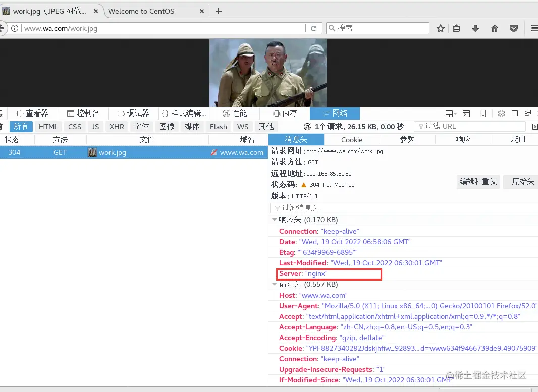Toggle the XHR request filter
Screen dimensions: 538x392
[117, 127]
